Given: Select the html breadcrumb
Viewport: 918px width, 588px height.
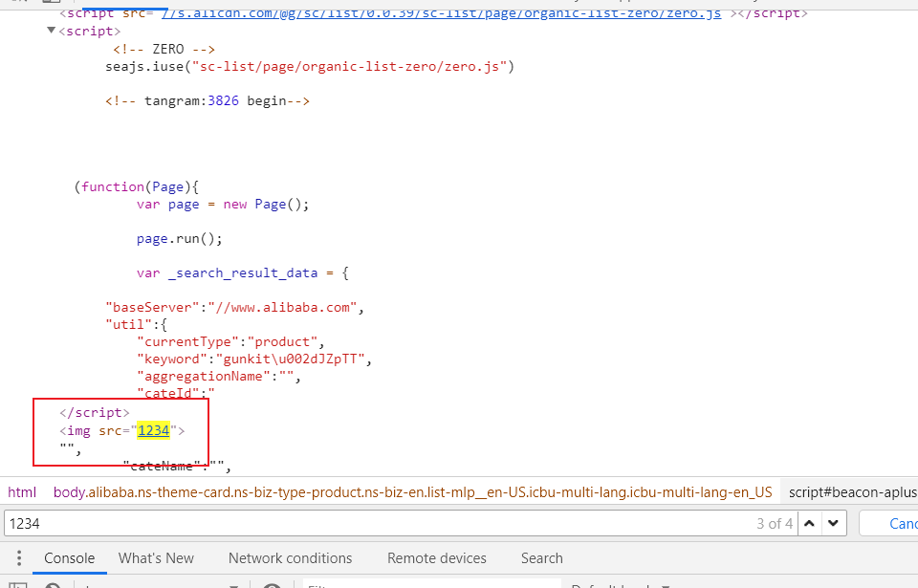Looking at the screenshot, I should (x=22, y=492).
